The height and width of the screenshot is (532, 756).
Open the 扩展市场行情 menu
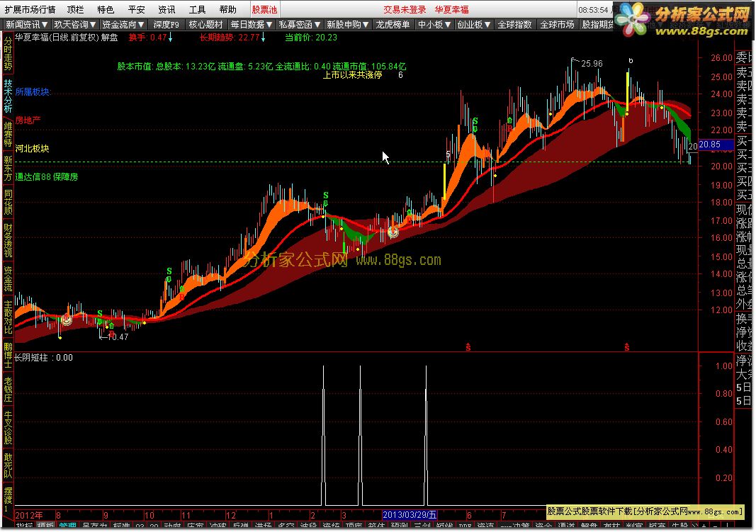click(x=30, y=10)
